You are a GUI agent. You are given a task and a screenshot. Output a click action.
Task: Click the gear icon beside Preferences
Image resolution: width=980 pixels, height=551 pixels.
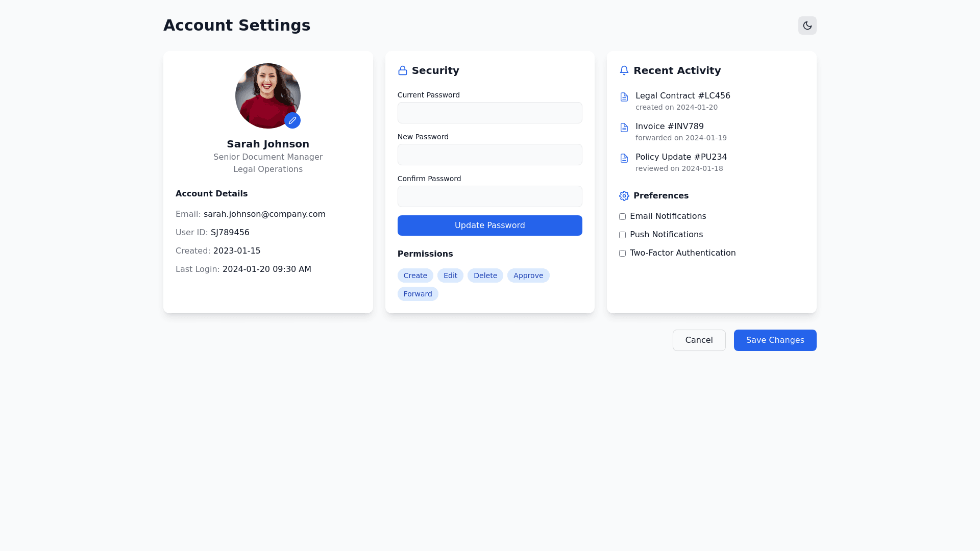click(x=624, y=195)
